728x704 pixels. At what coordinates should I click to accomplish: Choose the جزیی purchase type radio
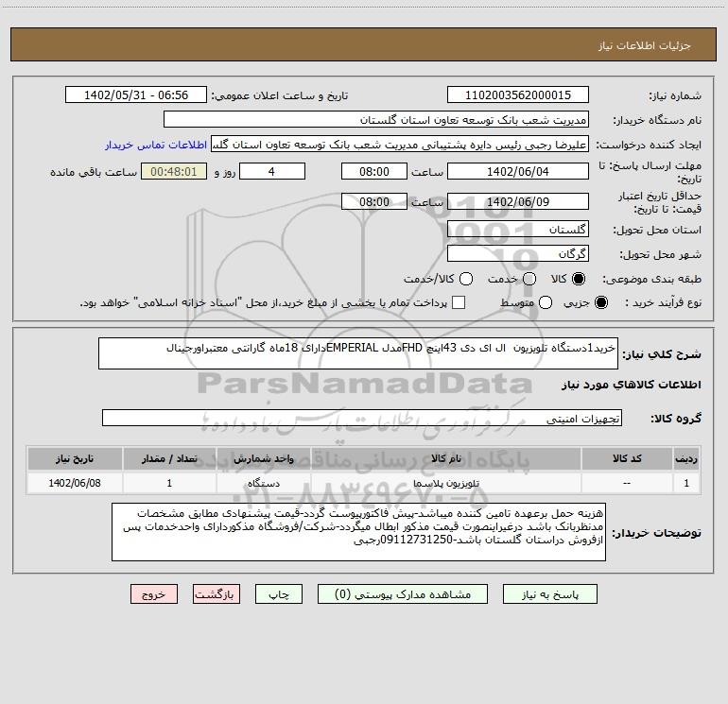[601, 302]
